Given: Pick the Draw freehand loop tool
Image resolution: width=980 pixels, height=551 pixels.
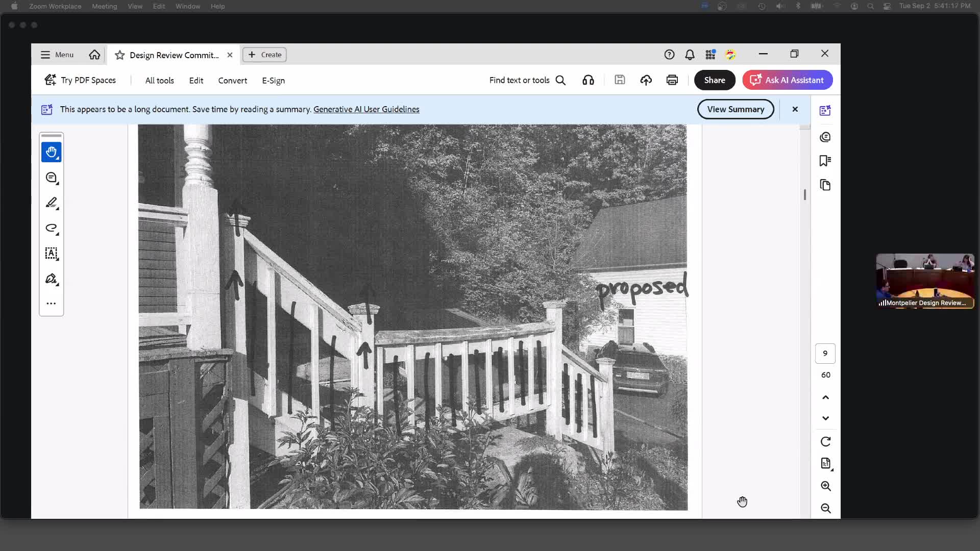Looking at the screenshot, I should click(x=51, y=228).
